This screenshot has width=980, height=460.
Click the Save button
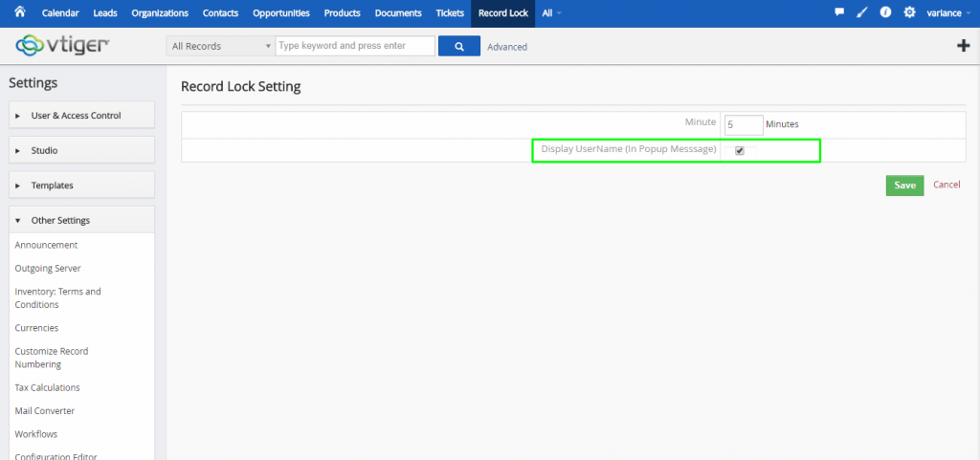(904, 186)
